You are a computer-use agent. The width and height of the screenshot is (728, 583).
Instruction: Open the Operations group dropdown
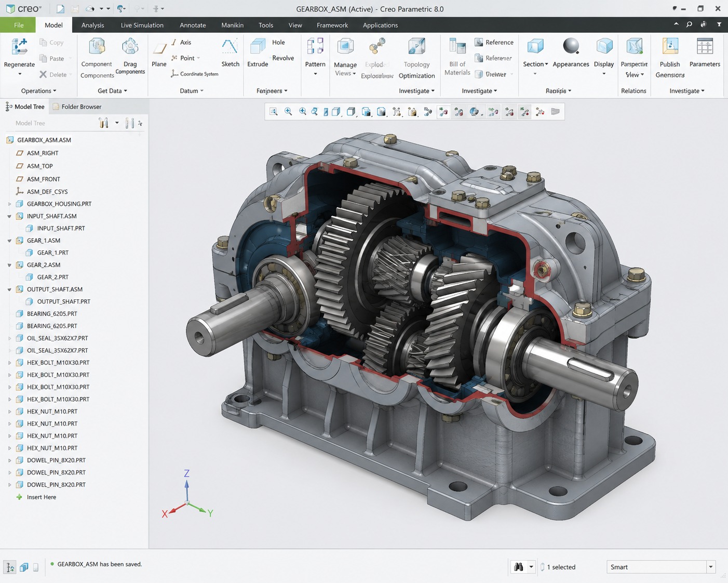[38, 90]
